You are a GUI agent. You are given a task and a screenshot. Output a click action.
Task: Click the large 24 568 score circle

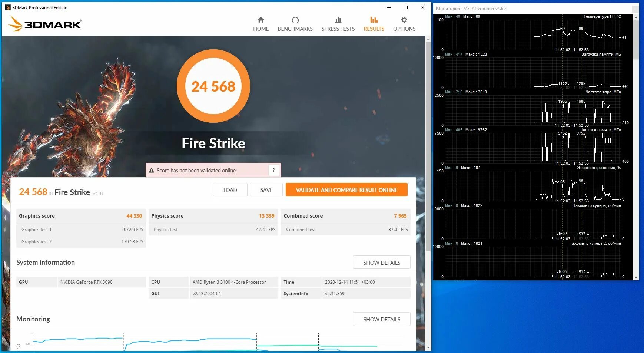(213, 86)
